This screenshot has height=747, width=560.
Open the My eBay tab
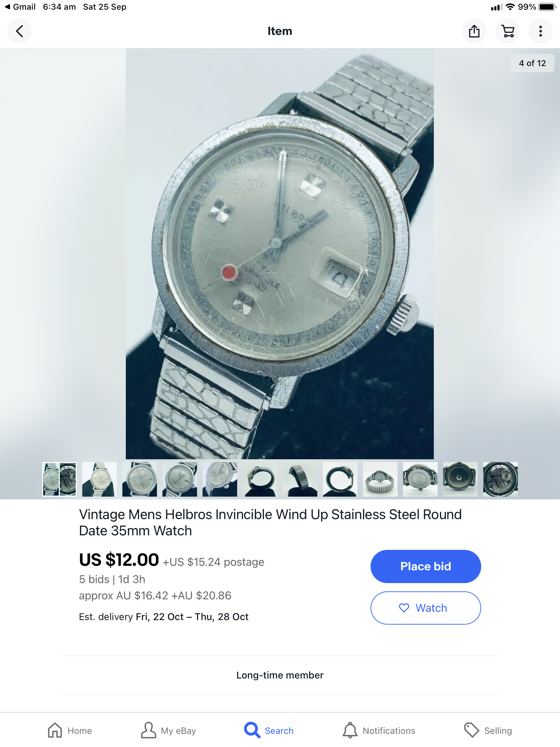pyautogui.click(x=168, y=730)
